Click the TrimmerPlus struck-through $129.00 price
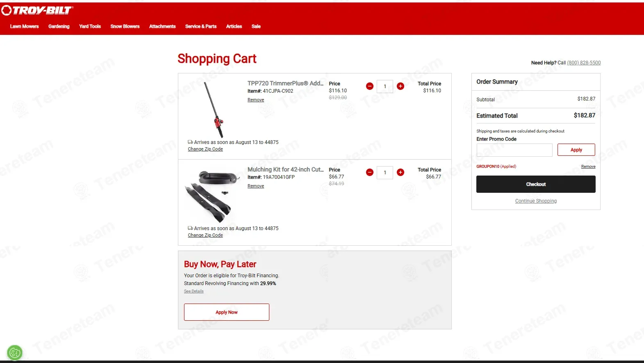This screenshot has height=363, width=644. tap(338, 98)
